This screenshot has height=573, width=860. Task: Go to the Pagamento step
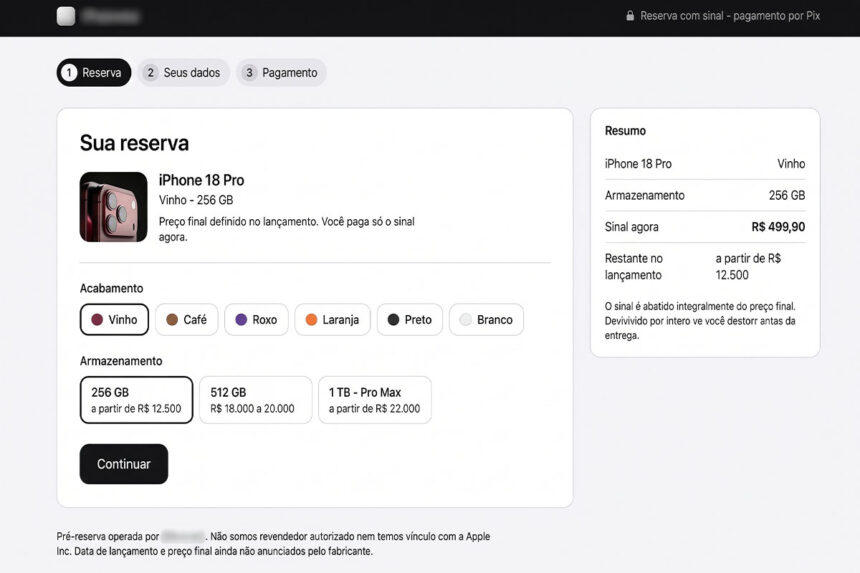pos(281,72)
